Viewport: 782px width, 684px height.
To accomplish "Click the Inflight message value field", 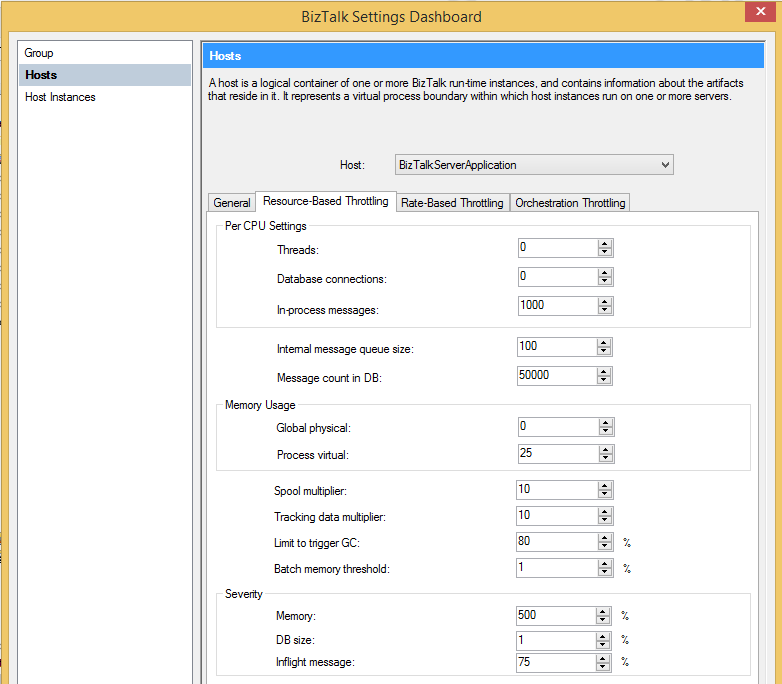I will pos(556,663).
